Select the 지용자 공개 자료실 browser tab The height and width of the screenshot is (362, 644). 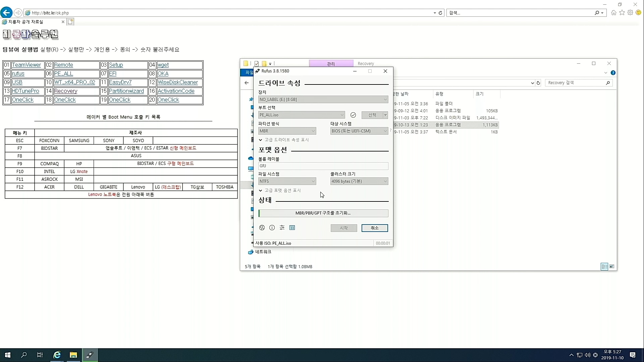33,22
